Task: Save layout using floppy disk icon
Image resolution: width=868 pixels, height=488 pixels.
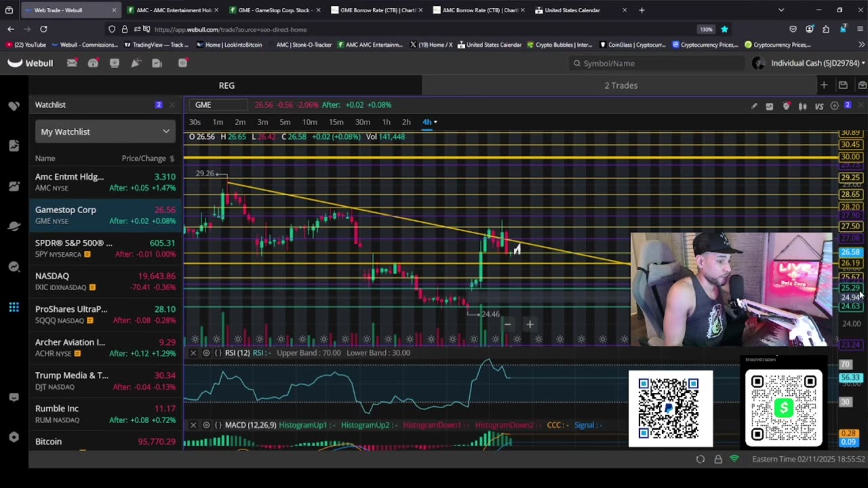Action: point(843,85)
